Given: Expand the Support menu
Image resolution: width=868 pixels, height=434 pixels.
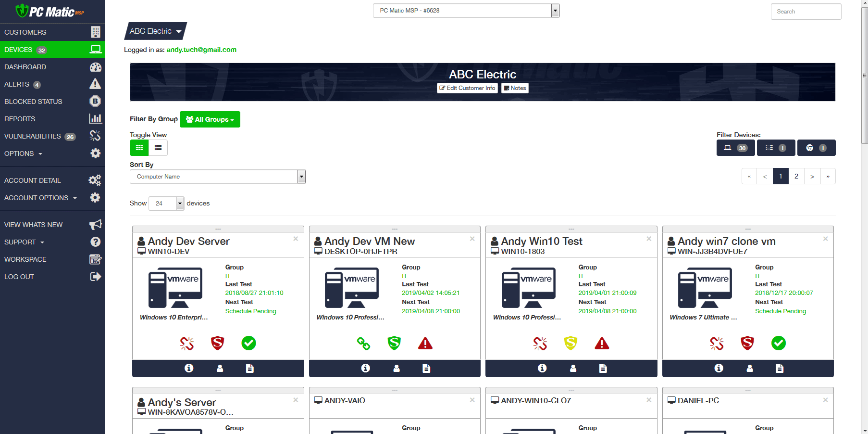Looking at the screenshot, I should [x=52, y=242].
